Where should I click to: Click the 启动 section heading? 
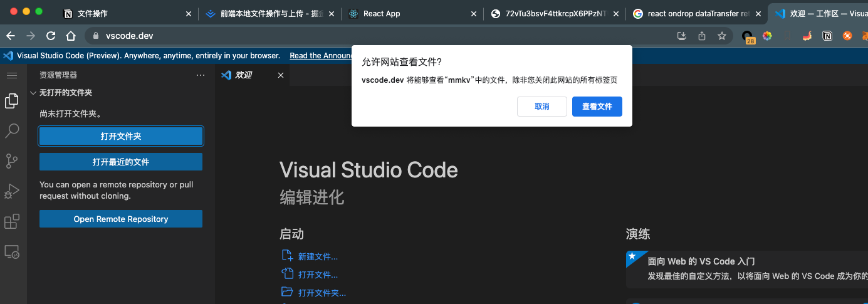click(291, 234)
